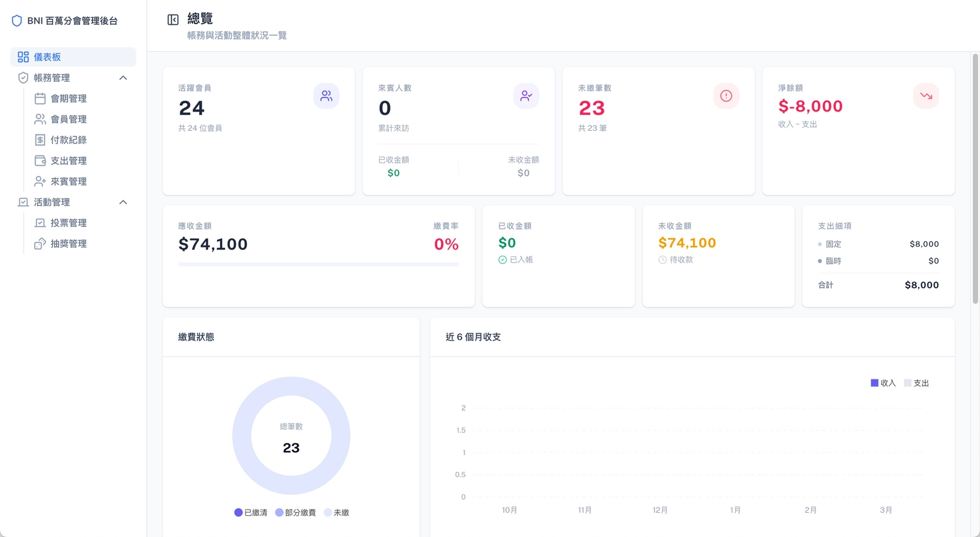The width and height of the screenshot is (980, 537).
Task: Click the alert icon on 未繳筆數 card
Action: (725, 95)
